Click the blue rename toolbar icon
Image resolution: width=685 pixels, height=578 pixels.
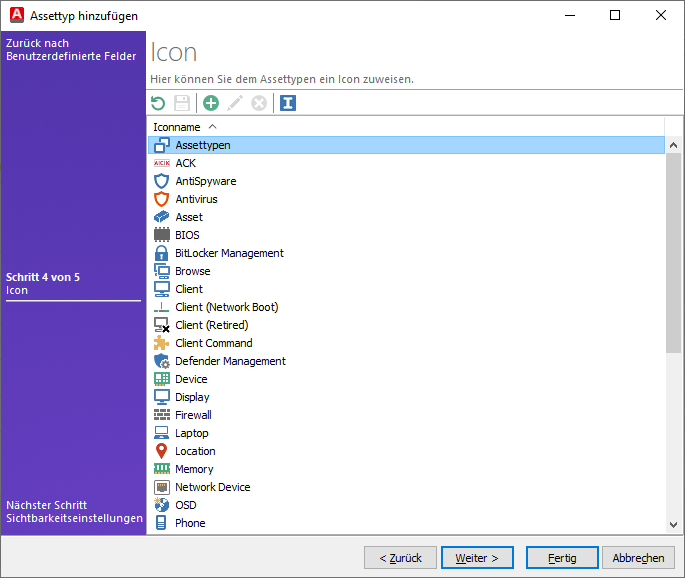click(288, 103)
